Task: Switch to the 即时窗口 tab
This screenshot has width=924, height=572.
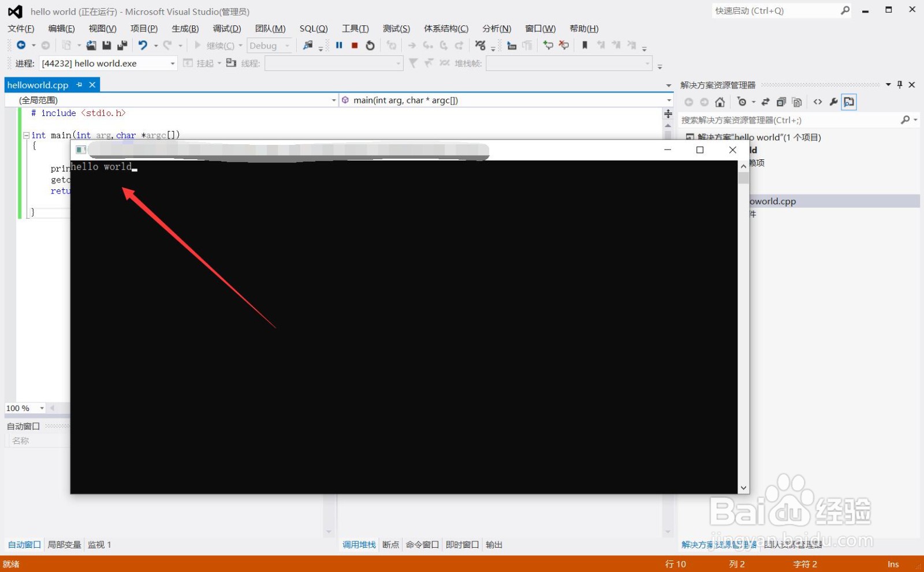Action: point(462,544)
